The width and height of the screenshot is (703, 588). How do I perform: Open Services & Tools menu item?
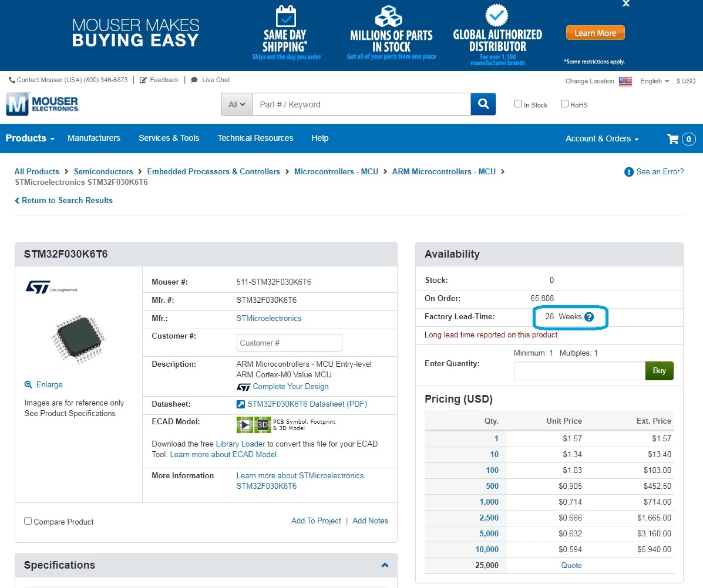(169, 138)
